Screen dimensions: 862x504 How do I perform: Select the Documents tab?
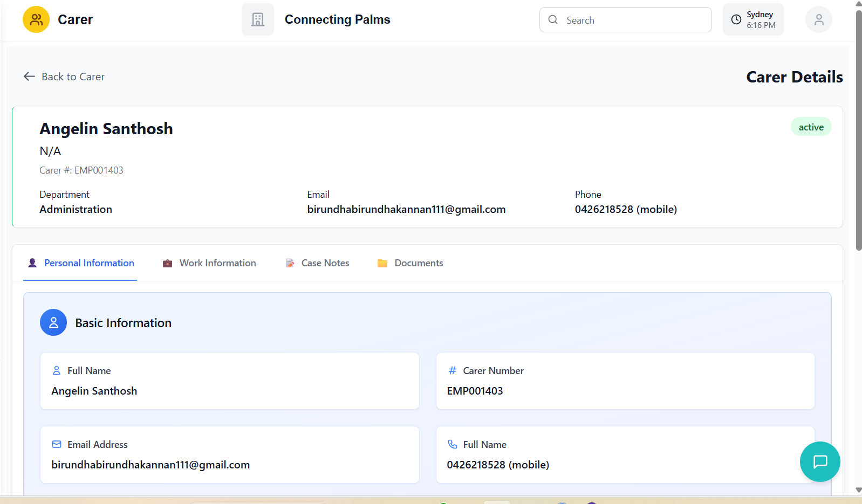pos(411,263)
